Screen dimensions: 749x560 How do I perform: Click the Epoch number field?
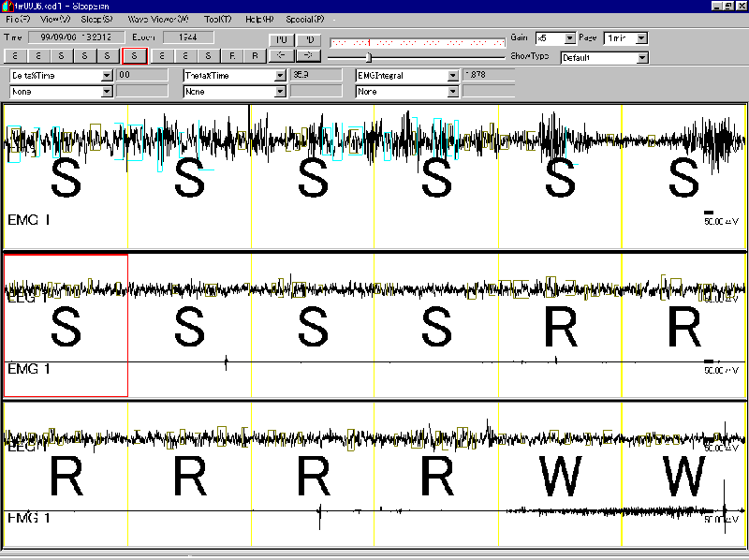pos(188,37)
